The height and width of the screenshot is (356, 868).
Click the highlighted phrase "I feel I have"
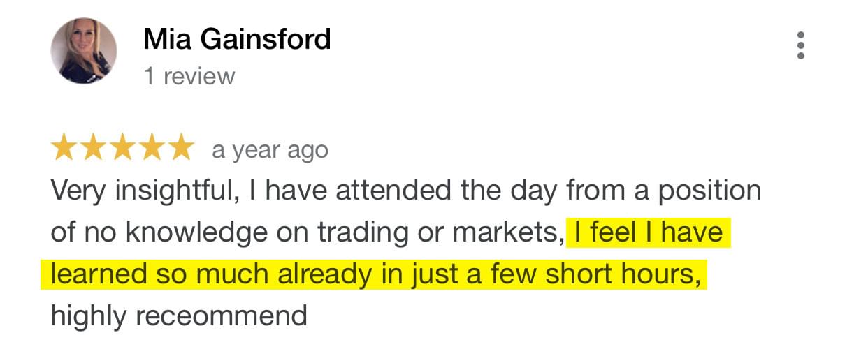(x=648, y=232)
